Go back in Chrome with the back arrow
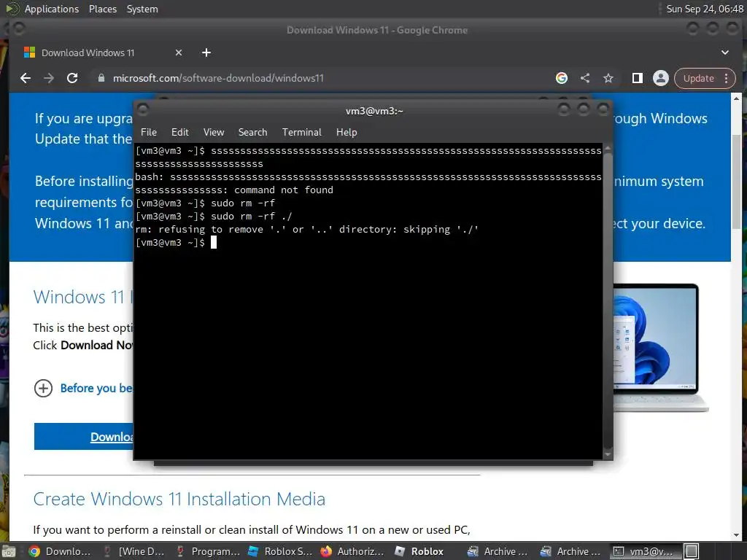Viewport: 747px width, 560px height. pos(26,78)
